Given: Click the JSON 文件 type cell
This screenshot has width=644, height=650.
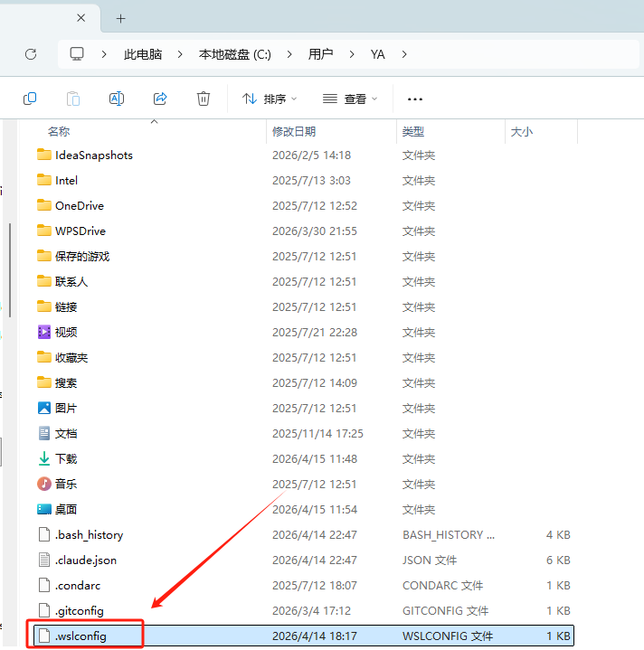Looking at the screenshot, I should coord(430,560).
